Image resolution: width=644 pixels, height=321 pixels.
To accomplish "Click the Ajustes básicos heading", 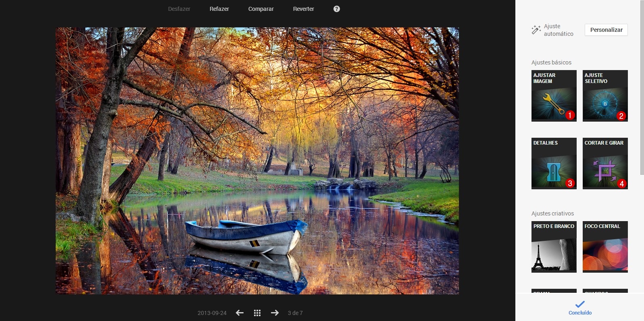I will tap(551, 62).
